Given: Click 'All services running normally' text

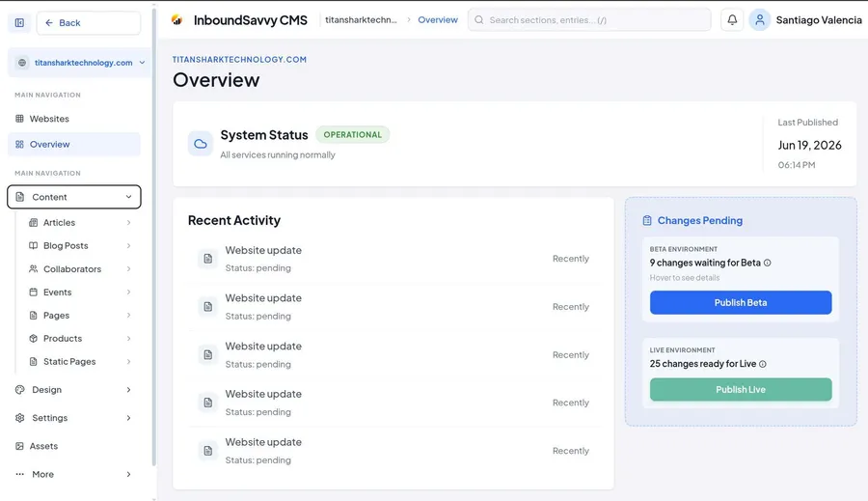Looking at the screenshot, I should tap(278, 155).
